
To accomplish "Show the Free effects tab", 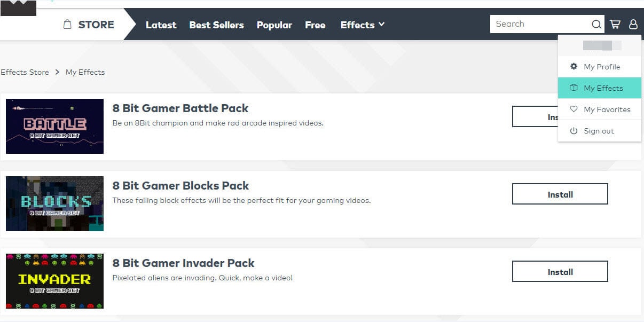I will [x=315, y=25].
